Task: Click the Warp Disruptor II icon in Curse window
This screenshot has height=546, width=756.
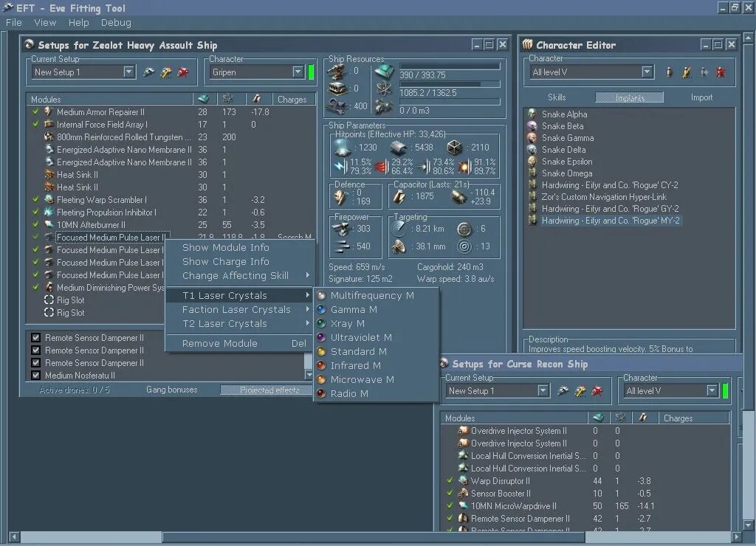Action: (463, 481)
